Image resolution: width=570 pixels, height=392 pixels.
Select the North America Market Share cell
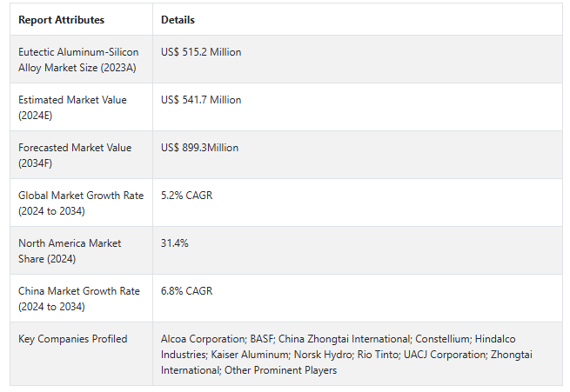70,250
